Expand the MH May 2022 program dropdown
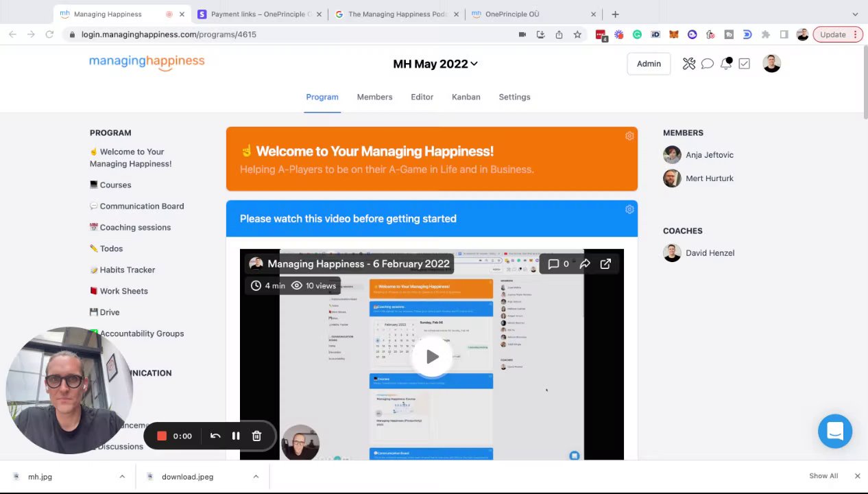Viewport: 868px width, 494px height. point(435,64)
